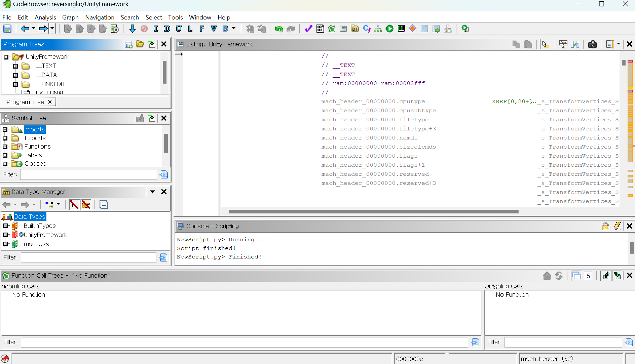Expand Functions in Symbol Tree
The height and width of the screenshot is (364, 635).
[x=5, y=147]
